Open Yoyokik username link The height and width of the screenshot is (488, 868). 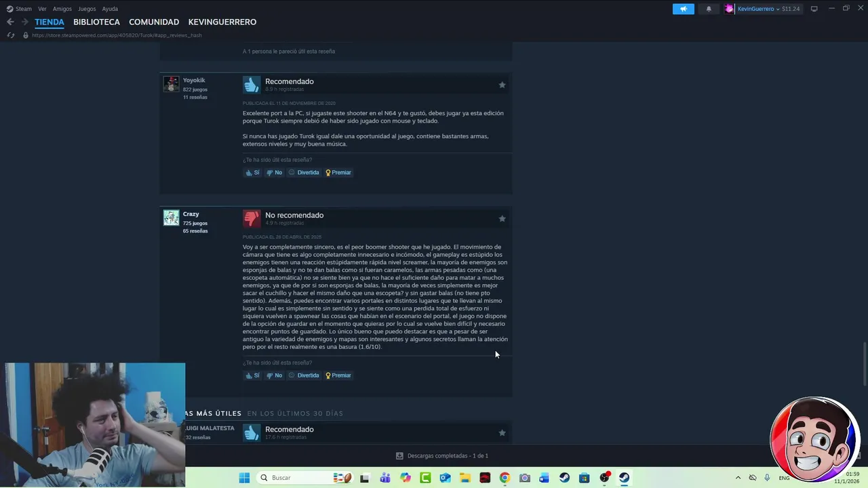click(x=194, y=80)
